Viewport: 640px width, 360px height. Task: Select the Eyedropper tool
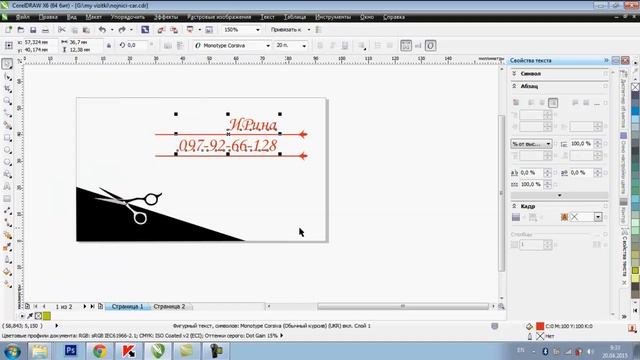pyautogui.click(x=7, y=247)
